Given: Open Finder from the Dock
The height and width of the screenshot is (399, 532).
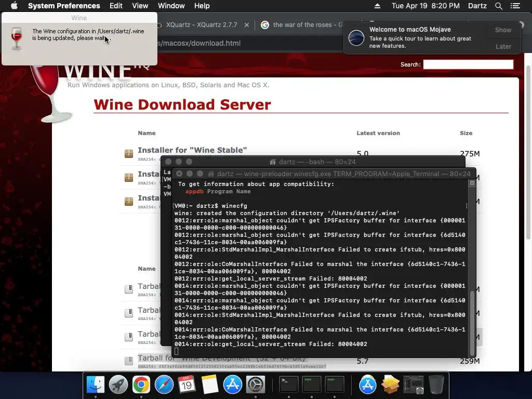Looking at the screenshot, I should [x=96, y=384].
